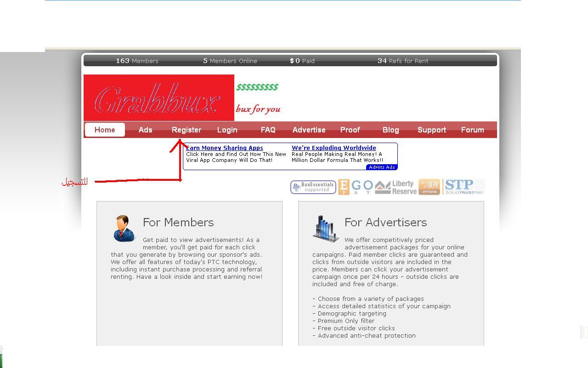Click the Premium Only filter line
Image resolution: width=588 pixels, height=368 pixels.
(x=343, y=321)
